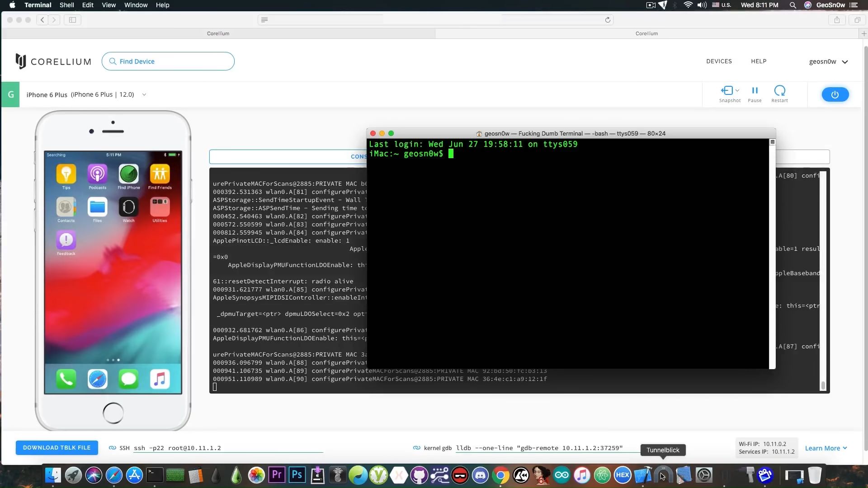Click the Find Device search field
Viewport: 868px width, 488px height.
(168, 61)
